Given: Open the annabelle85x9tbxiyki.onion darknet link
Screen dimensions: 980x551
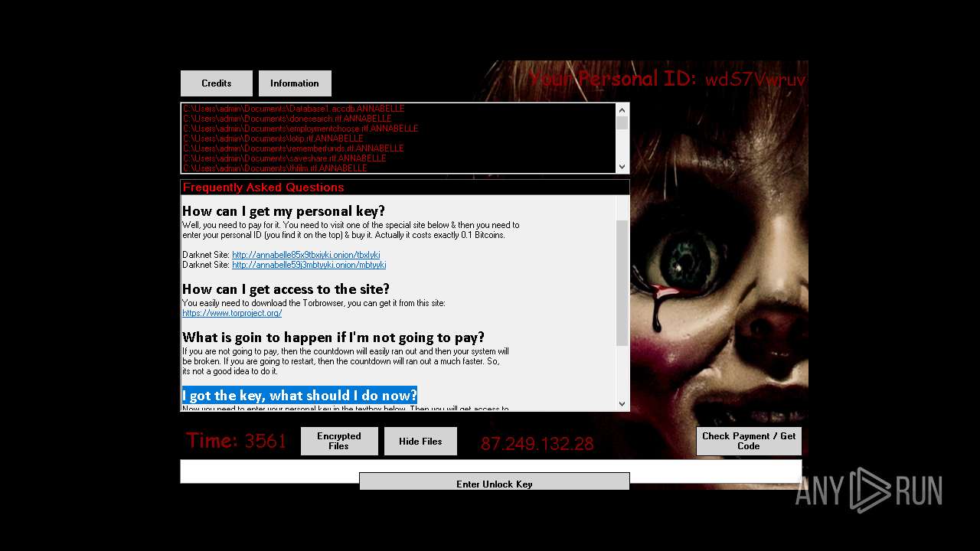Looking at the screenshot, I should pos(306,255).
